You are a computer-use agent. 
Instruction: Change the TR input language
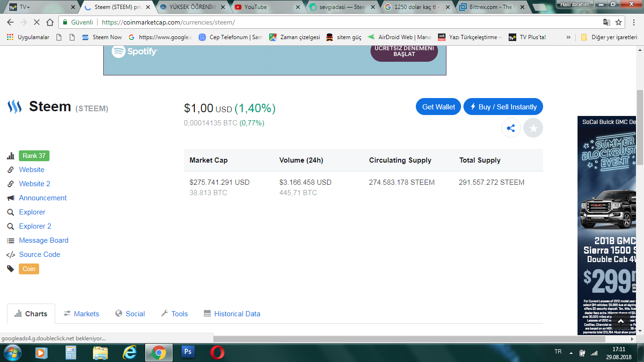tap(558, 352)
